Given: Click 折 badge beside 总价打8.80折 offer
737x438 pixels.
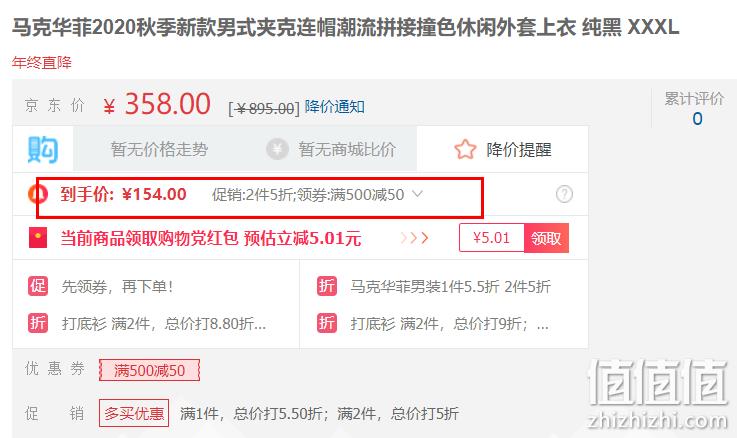Looking at the screenshot, I should pos(38,323).
